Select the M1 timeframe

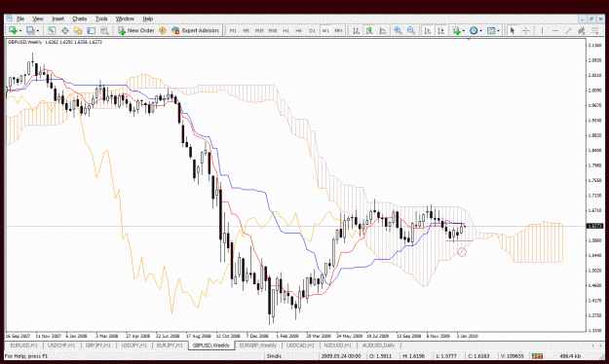click(x=233, y=30)
